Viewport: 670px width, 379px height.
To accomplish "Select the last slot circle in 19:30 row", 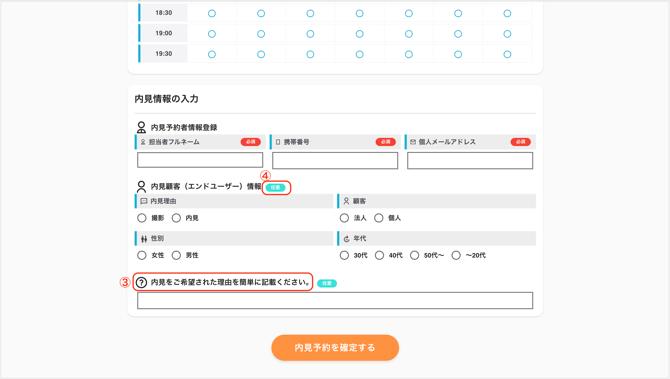I will point(507,54).
